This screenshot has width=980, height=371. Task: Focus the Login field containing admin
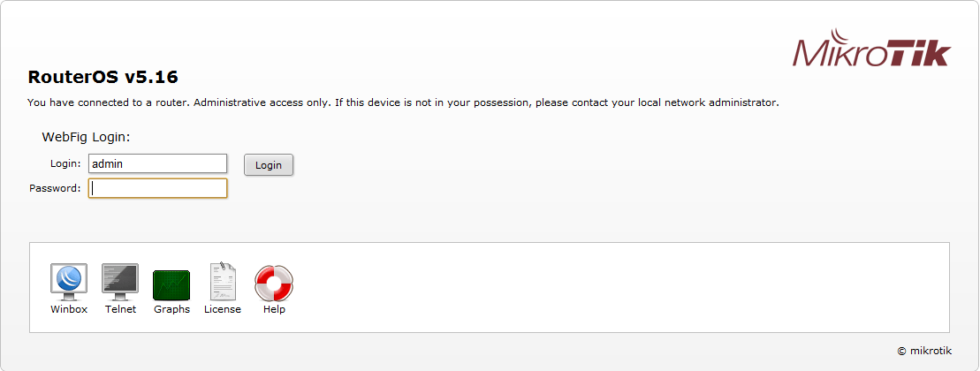[158, 164]
